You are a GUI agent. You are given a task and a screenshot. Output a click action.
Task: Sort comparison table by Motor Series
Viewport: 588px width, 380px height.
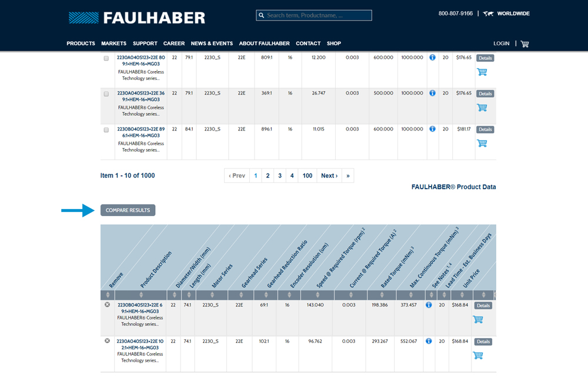[213, 295]
